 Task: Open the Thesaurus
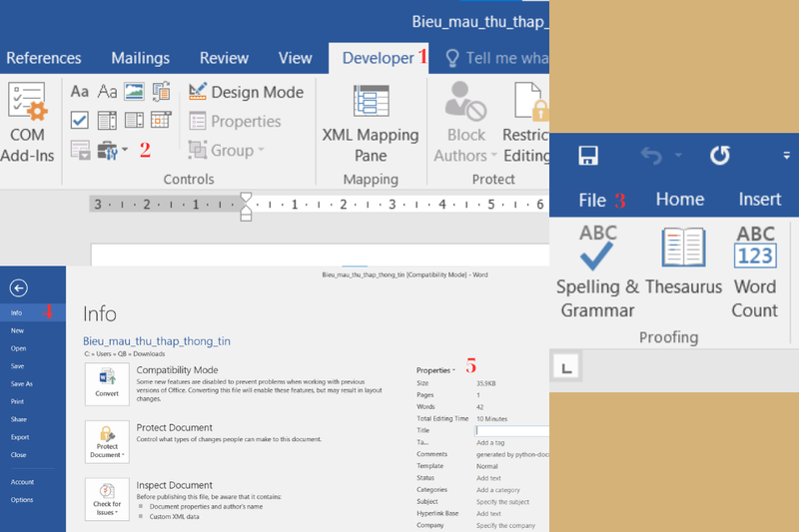tap(684, 263)
